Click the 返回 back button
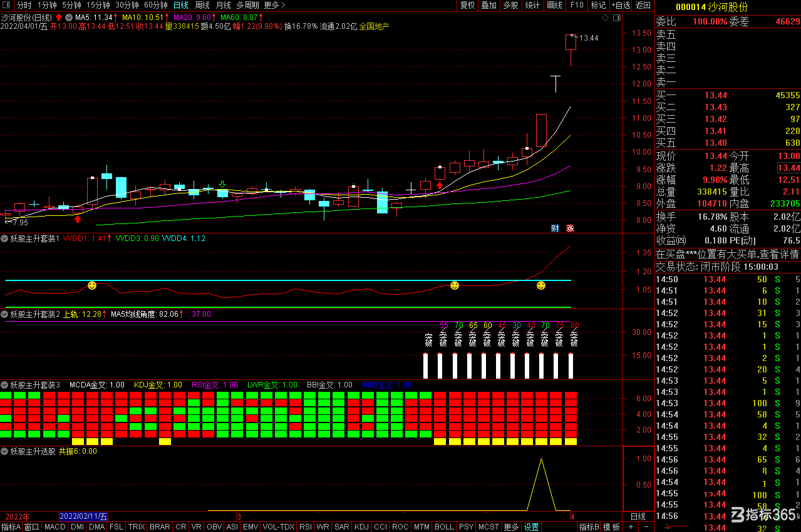 [643, 5]
